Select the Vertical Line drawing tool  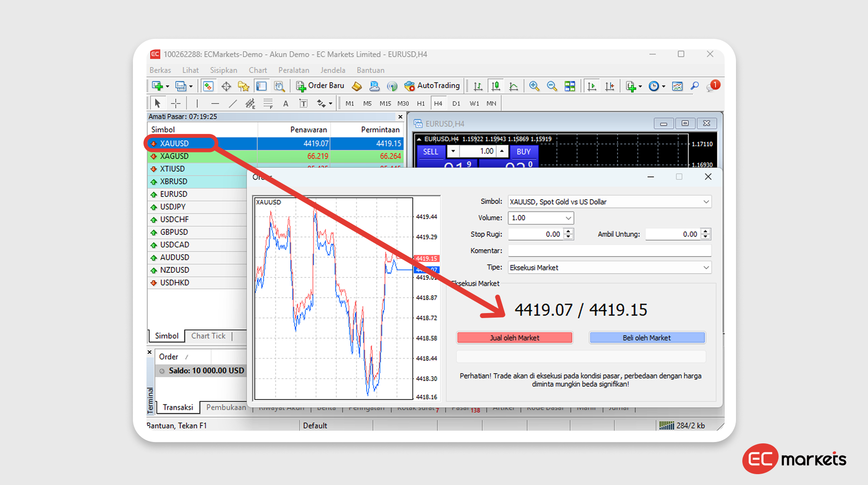pos(197,104)
